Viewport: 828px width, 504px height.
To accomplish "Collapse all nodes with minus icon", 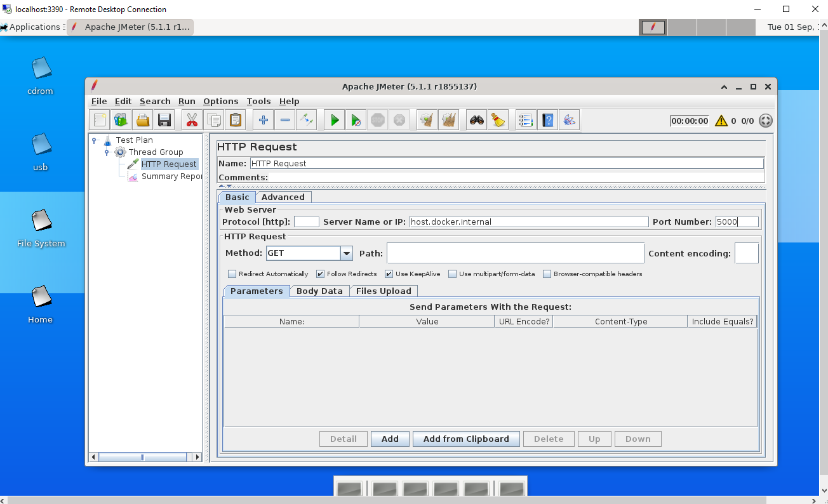I will point(285,120).
